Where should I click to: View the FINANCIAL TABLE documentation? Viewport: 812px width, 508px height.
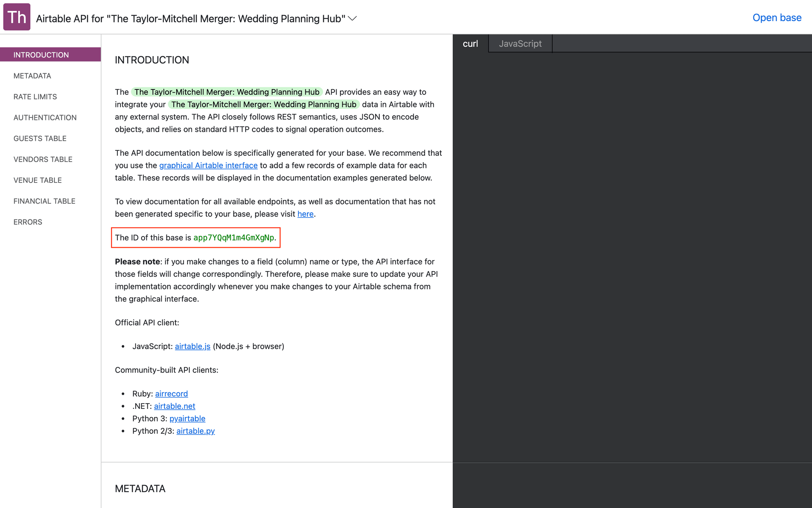[44, 201]
